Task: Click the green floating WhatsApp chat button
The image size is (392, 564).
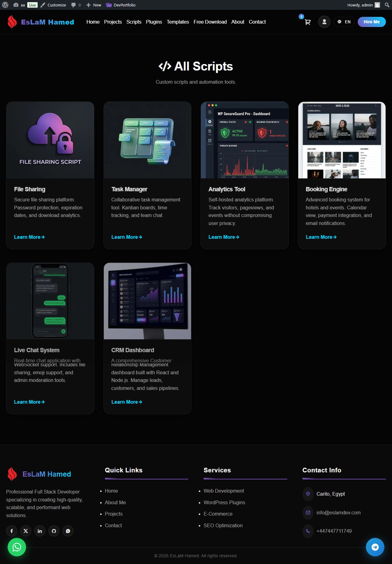Action: pyautogui.click(x=17, y=547)
